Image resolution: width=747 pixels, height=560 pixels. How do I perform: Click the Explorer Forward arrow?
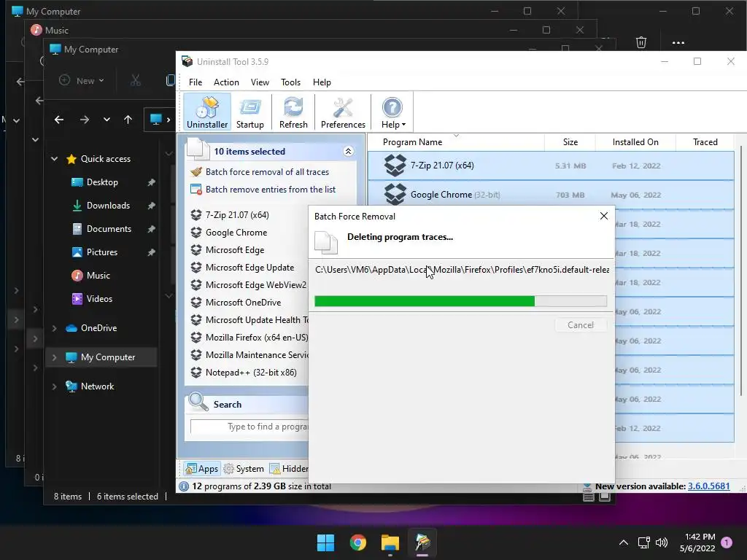click(x=85, y=120)
